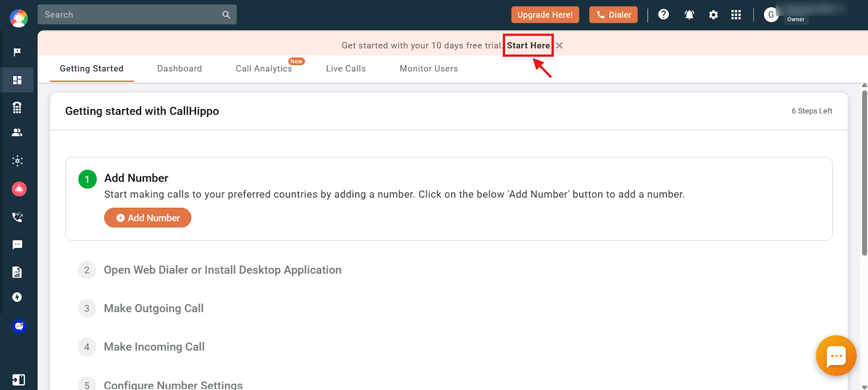This screenshot has height=390, width=868.
Task: Click the search magnifier icon
Action: [226, 15]
